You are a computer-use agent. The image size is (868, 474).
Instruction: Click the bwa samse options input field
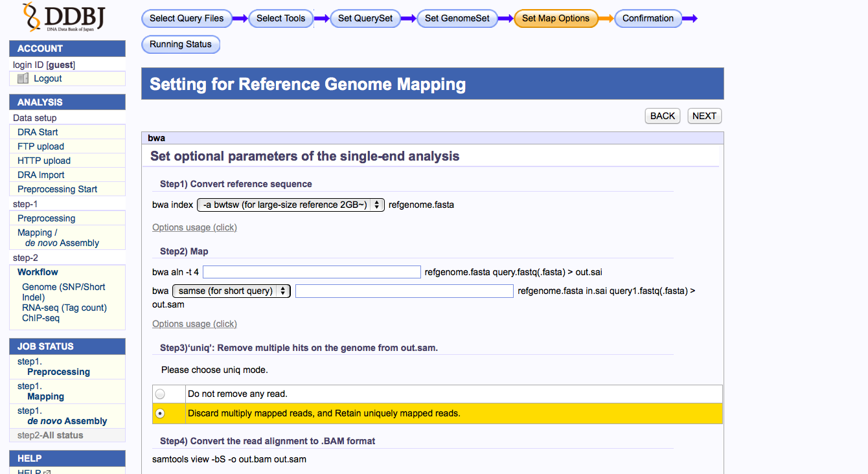point(404,291)
